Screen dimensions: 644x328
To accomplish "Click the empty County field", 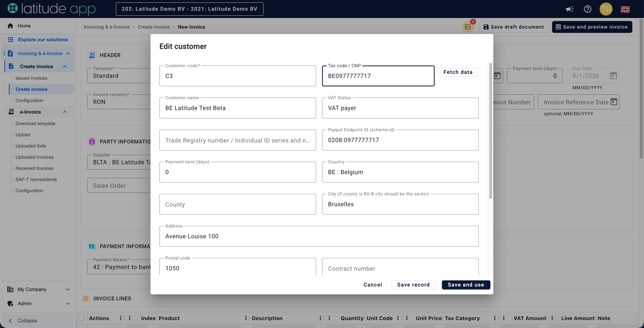I will coord(238,204).
